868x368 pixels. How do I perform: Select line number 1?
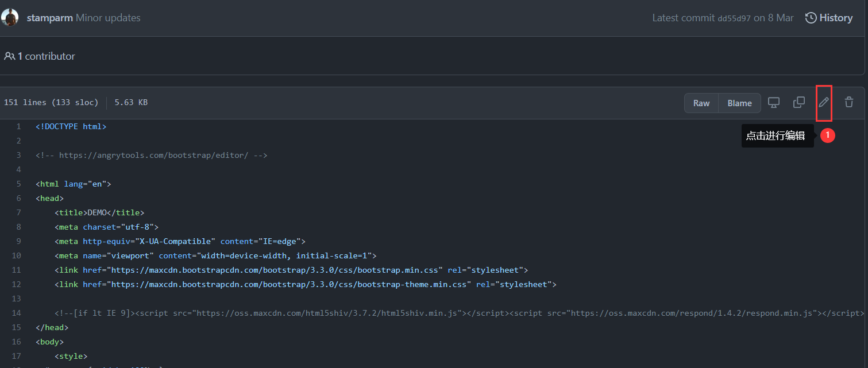pyautogui.click(x=18, y=126)
